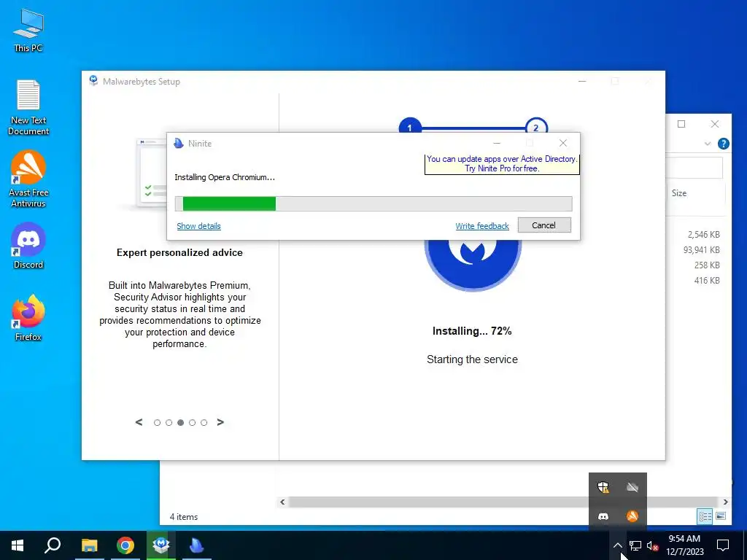Switch to Ninite taskbar icon

pyautogui.click(x=197, y=545)
